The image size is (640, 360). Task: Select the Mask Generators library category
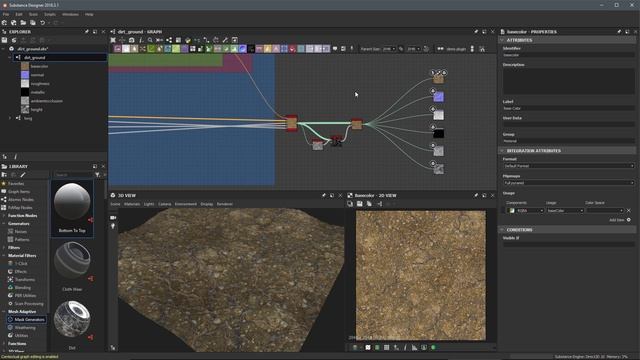26,320
